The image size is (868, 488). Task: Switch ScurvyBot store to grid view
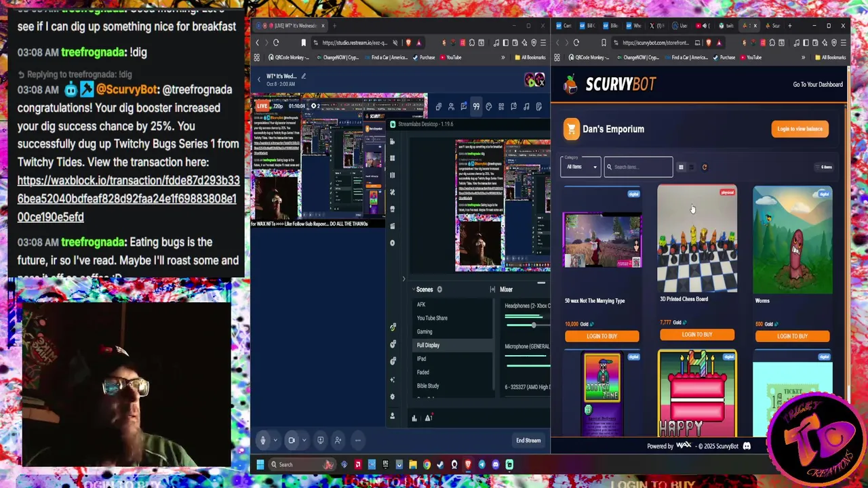pos(681,167)
